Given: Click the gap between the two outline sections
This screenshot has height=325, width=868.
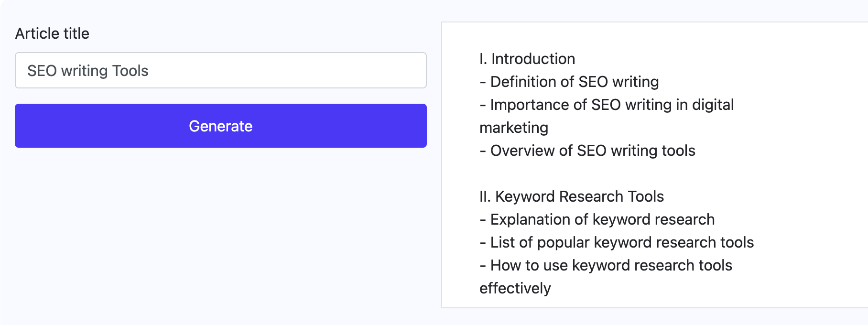Looking at the screenshot, I should 621,173.
